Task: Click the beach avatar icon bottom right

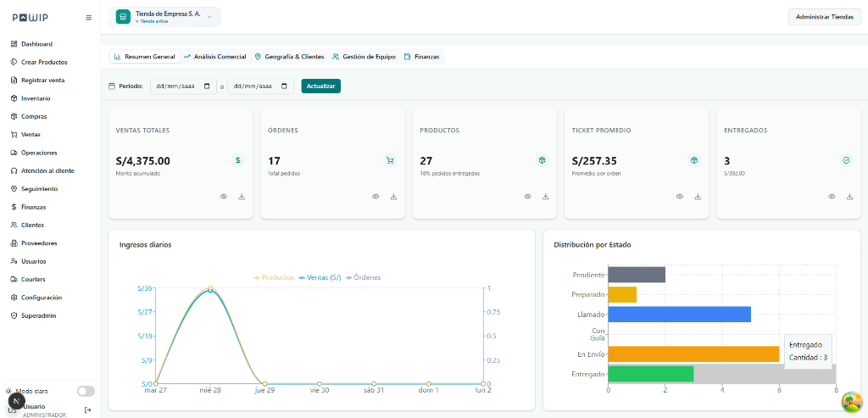Action: click(850, 401)
